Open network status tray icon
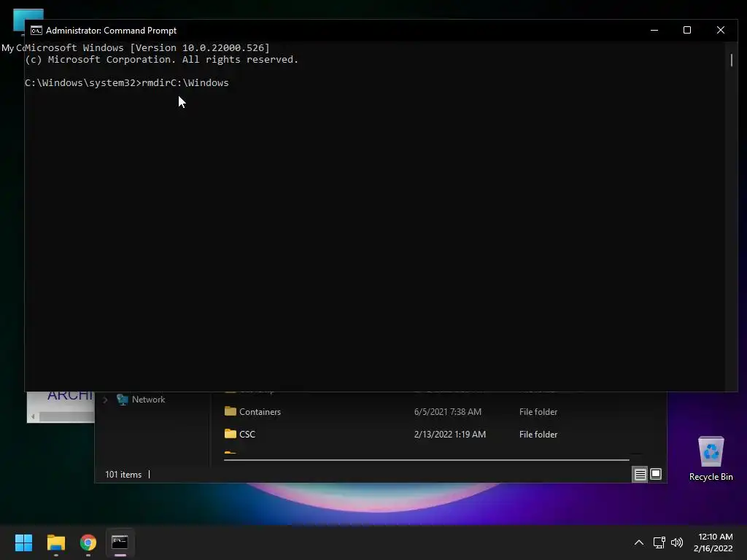Viewport: 747px width, 560px height. (659, 542)
